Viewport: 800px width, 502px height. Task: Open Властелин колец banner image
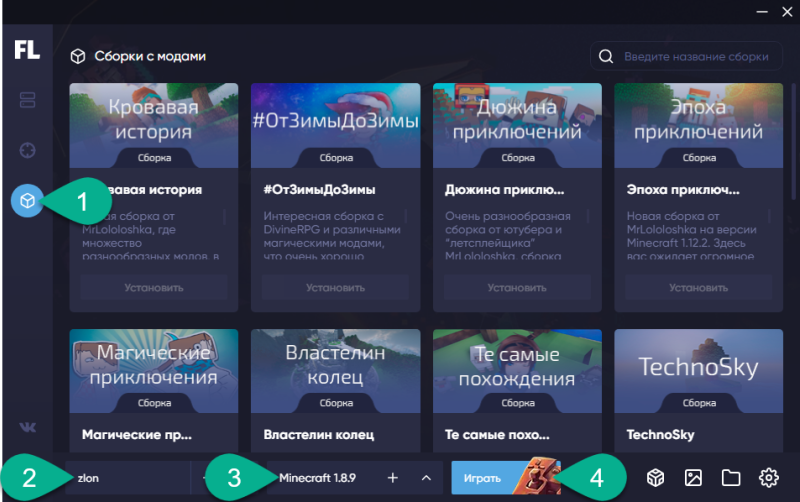[x=335, y=371]
